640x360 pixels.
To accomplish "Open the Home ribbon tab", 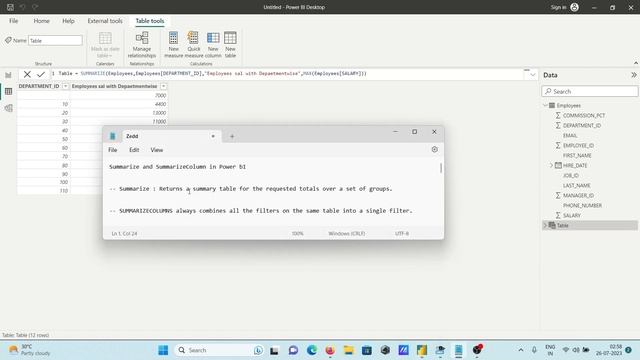I will point(41,21).
